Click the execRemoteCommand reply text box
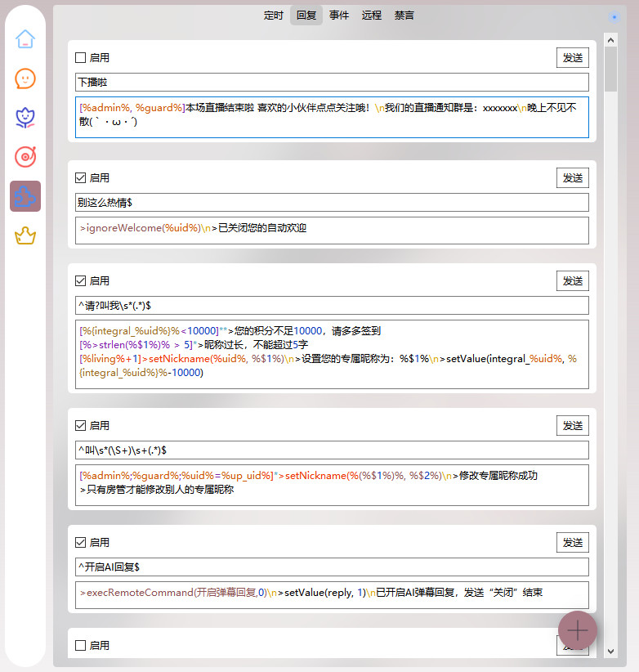 pos(332,595)
